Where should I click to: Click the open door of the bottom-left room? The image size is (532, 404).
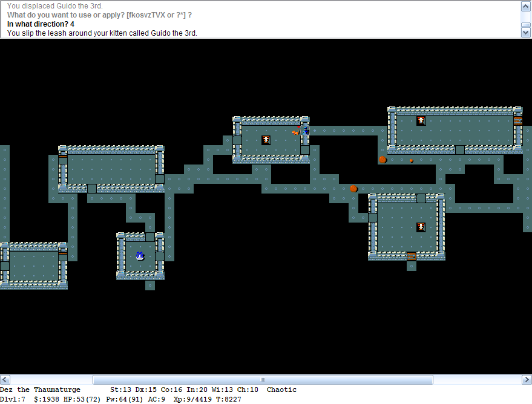[63, 256]
